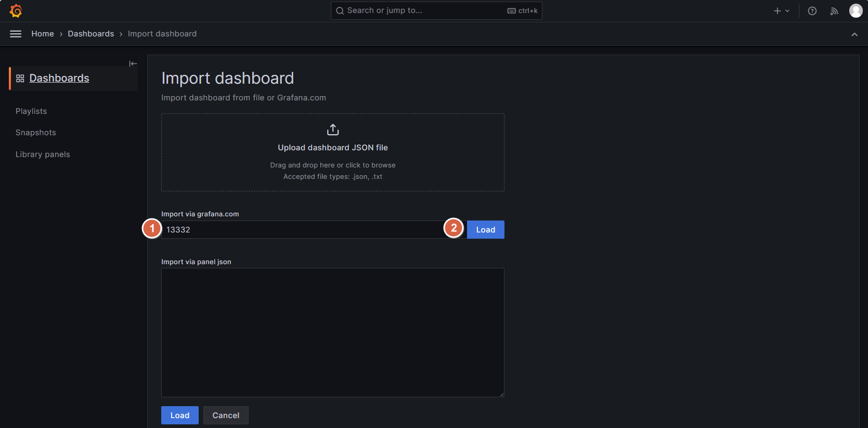Go to Dashboards breadcrumb
Image resolution: width=868 pixels, height=428 pixels.
[x=91, y=34]
